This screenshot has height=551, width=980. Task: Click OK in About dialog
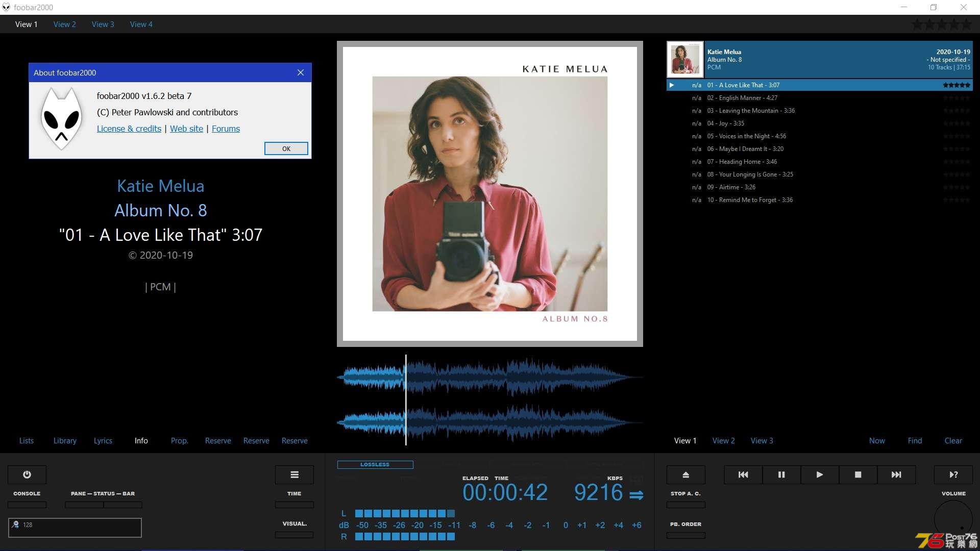(286, 148)
